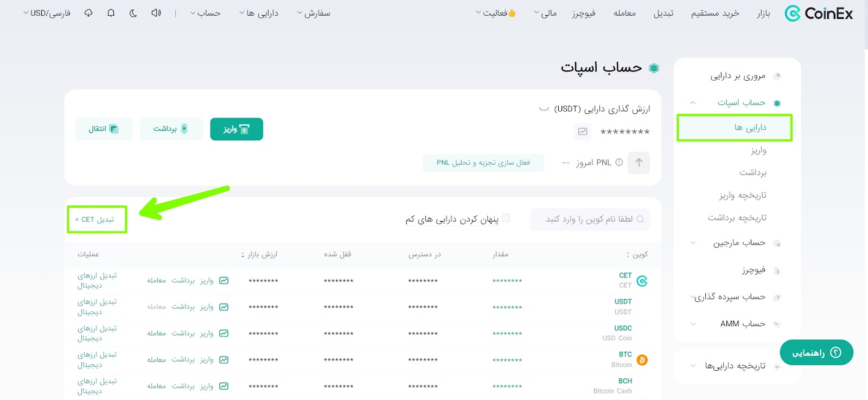This screenshot has height=400, width=868.
Task: Open chart icon in USDT row
Action: (x=224, y=307)
